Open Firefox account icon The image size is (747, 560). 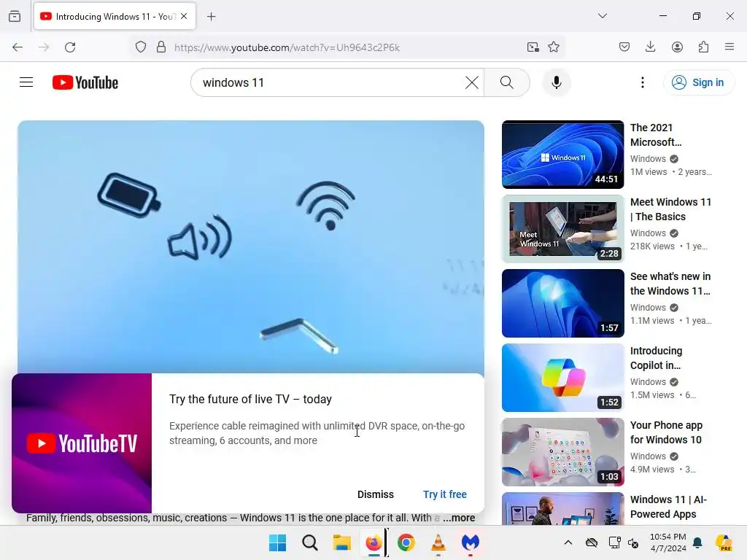click(677, 47)
